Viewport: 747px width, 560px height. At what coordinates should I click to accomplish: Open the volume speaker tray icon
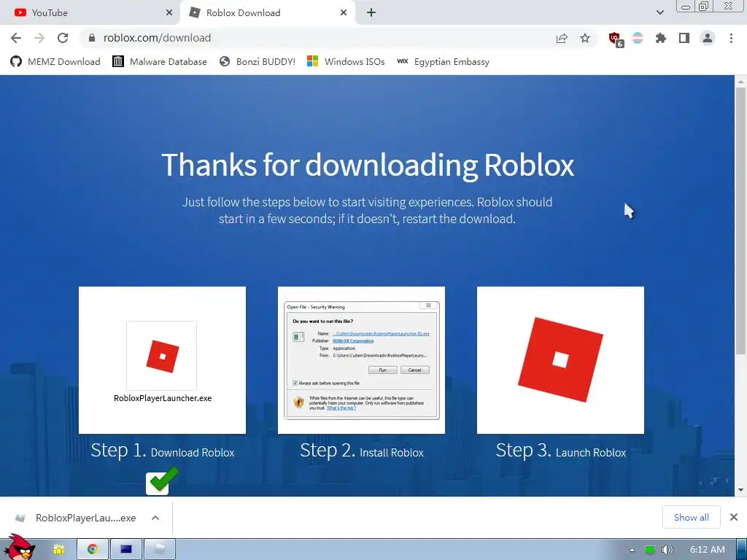667,550
